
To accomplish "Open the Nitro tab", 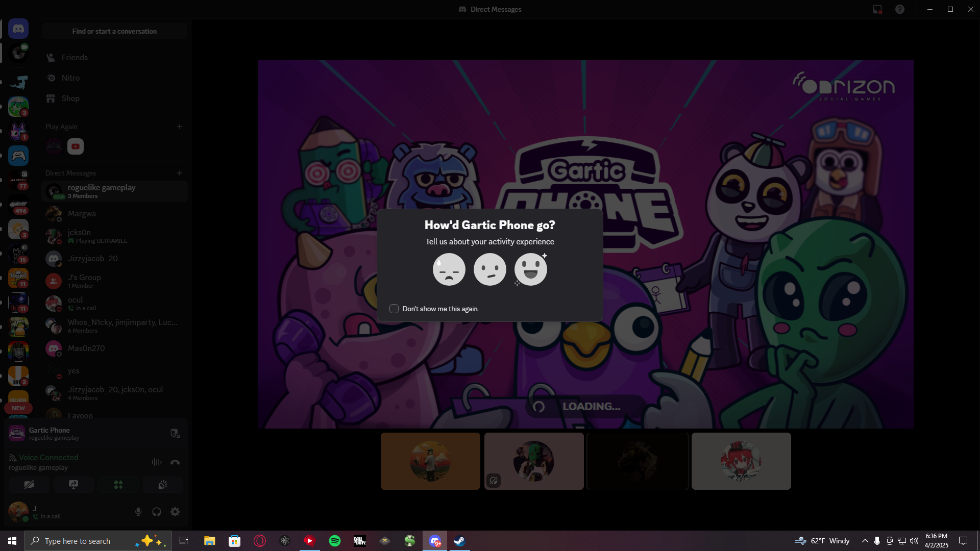I will [x=70, y=78].
